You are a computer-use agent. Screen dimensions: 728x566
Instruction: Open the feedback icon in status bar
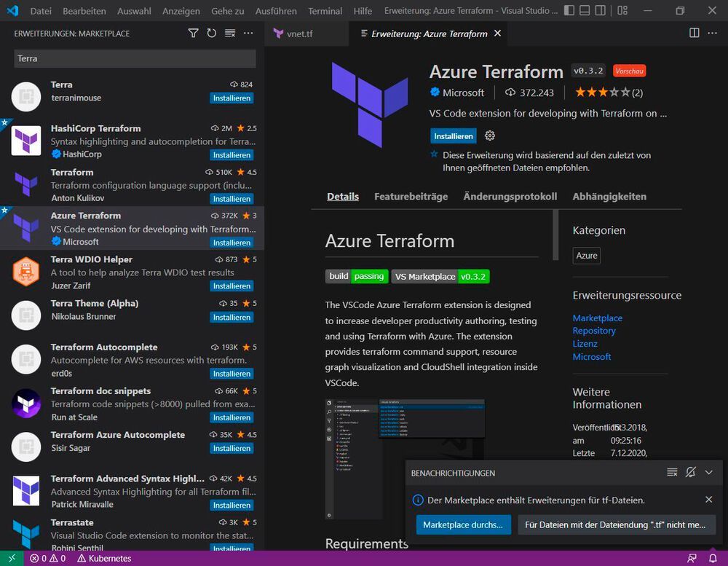click(x=692, y=558)
